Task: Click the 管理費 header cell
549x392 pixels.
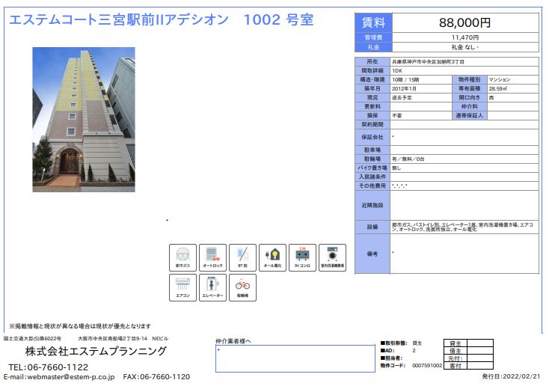Action: [373, 37]
